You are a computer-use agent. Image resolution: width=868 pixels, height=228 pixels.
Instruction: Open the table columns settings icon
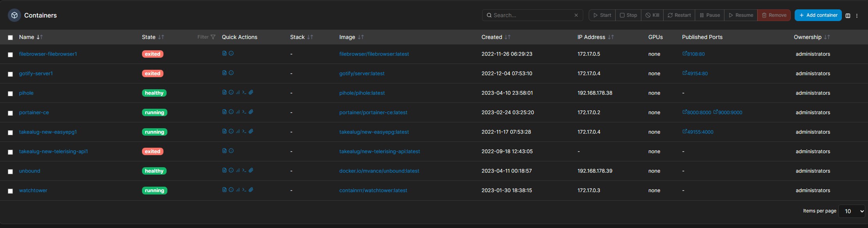tap(848, 16)
